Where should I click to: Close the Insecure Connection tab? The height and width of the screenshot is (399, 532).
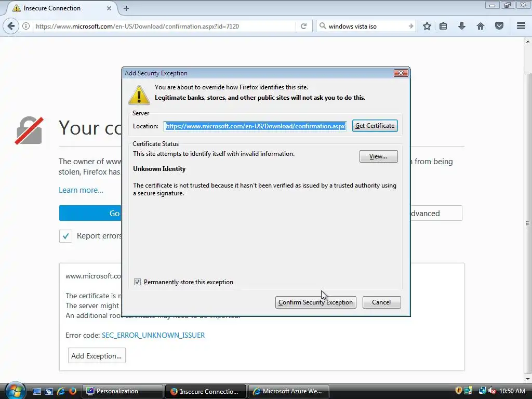109,8
